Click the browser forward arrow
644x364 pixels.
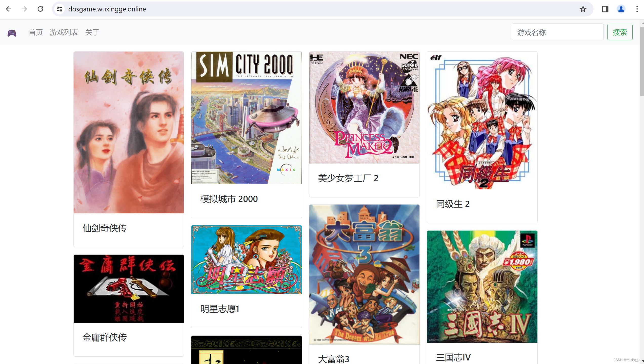click(x=24, y=9)
